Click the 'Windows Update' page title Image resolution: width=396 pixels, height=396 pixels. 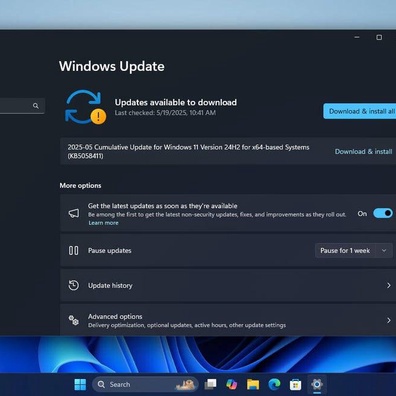pos(112,66)
